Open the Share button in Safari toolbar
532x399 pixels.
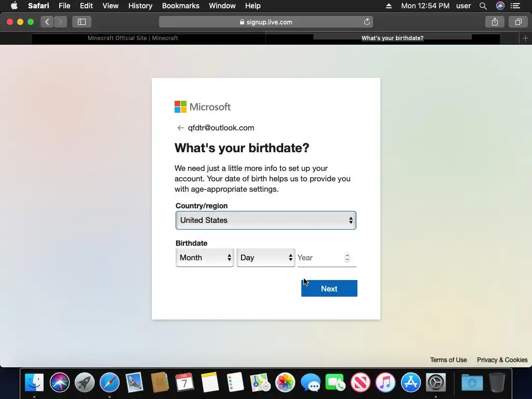[x=495, y=22]
